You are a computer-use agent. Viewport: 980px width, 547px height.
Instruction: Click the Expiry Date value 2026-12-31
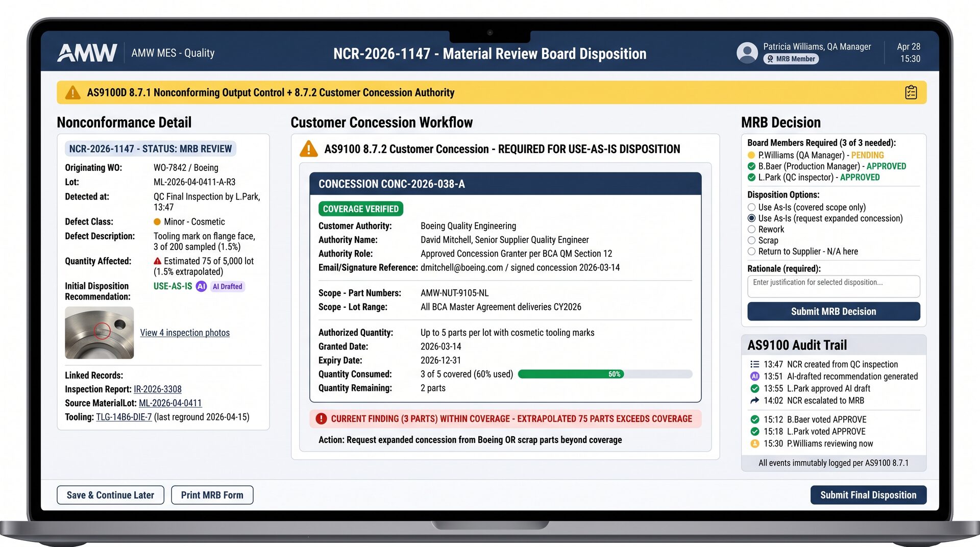tap(440, 360)
